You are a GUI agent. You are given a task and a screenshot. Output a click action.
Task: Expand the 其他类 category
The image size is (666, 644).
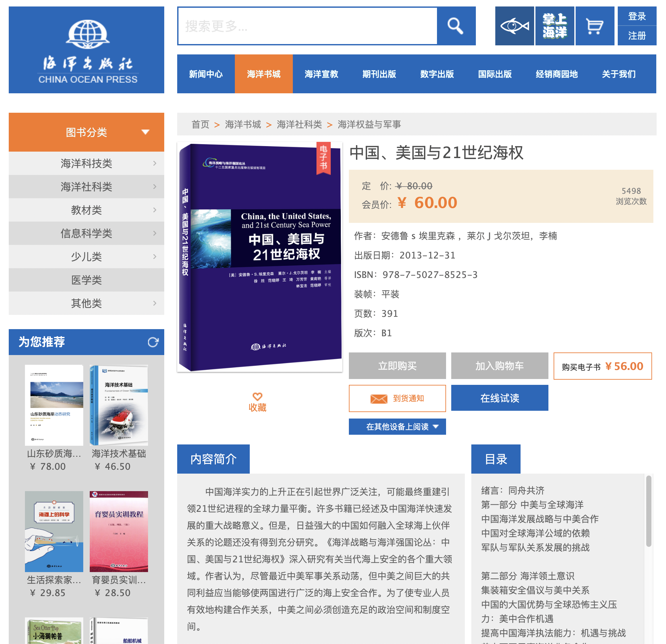[86, 303]
